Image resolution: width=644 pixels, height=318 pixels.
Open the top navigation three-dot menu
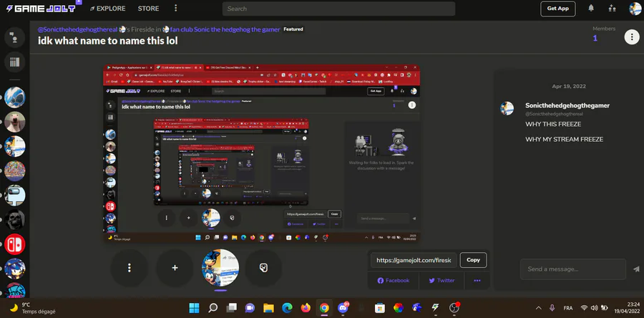[x=176, y=8]
